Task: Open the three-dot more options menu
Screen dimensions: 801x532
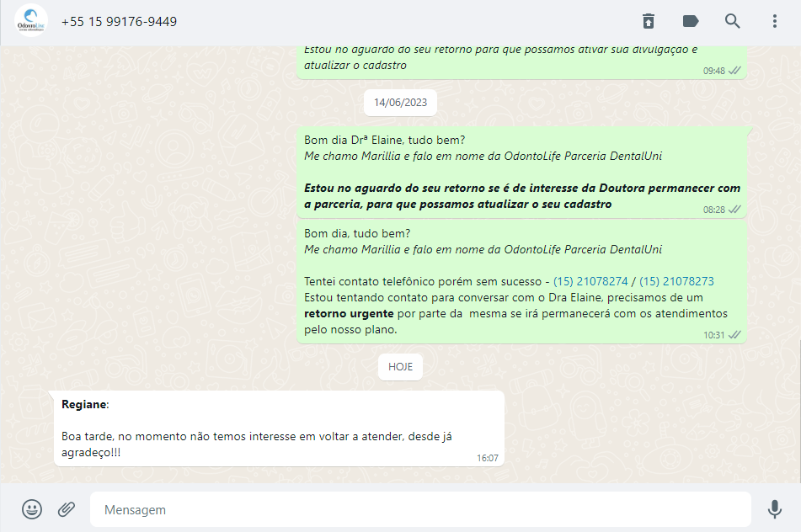Action: pos(774,21)
